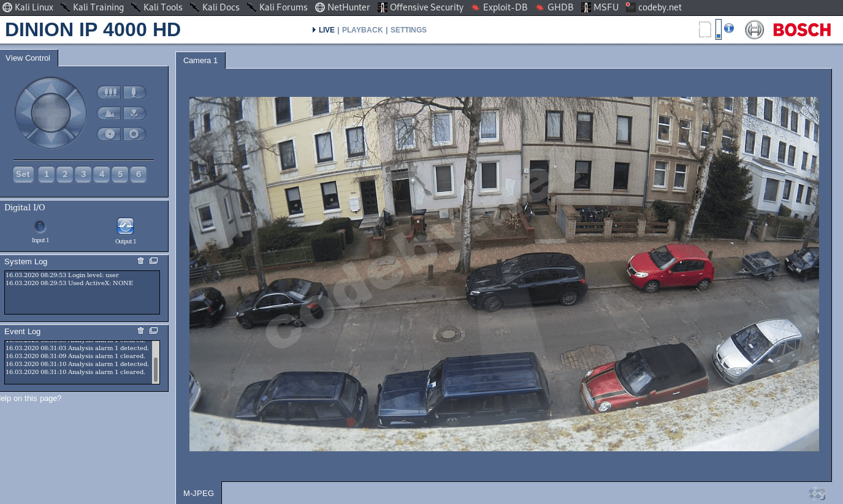Screen dimensions: 843x504
Task: Pop out the System Log window
Action: pos(153,261)
